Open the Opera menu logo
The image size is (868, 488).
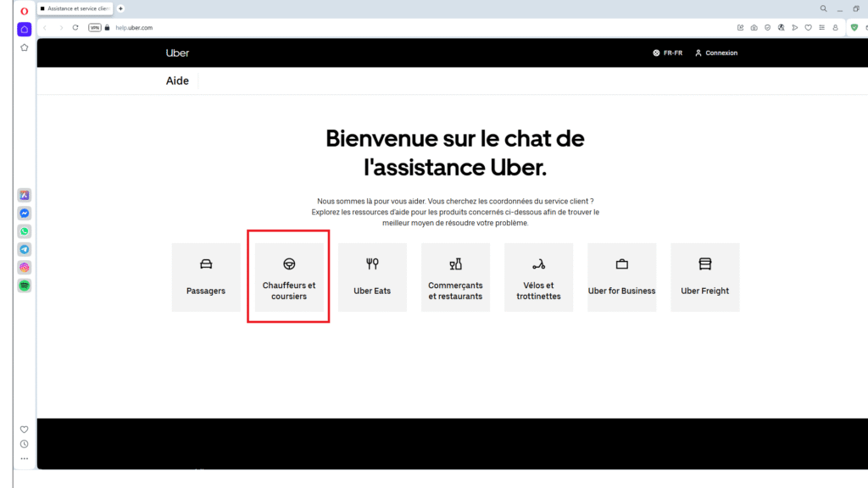point(25,11)
